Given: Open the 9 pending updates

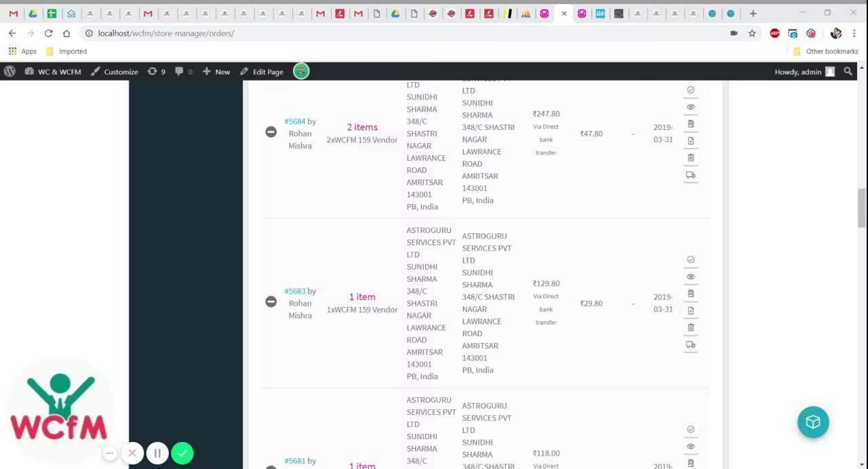Looking at the screenshot, I should pos(156,71).
